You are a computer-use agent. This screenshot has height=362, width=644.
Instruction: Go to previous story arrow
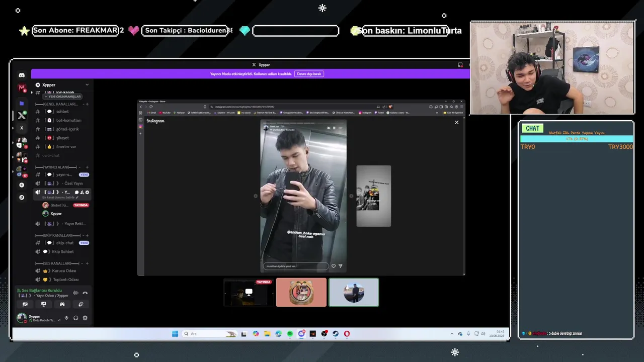point(255,196)
